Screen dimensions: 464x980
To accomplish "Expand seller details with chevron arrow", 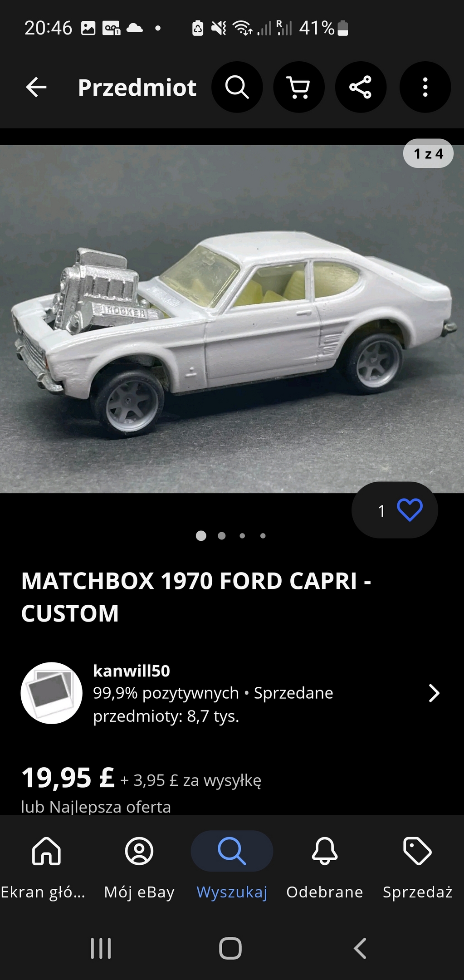I will click(434, 693).
